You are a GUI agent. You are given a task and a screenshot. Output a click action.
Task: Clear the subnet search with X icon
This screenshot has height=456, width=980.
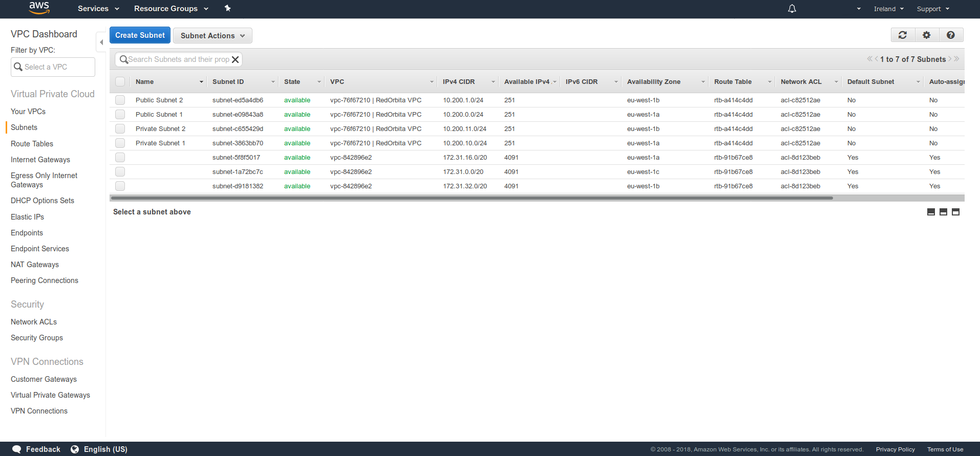coord(236,59)
